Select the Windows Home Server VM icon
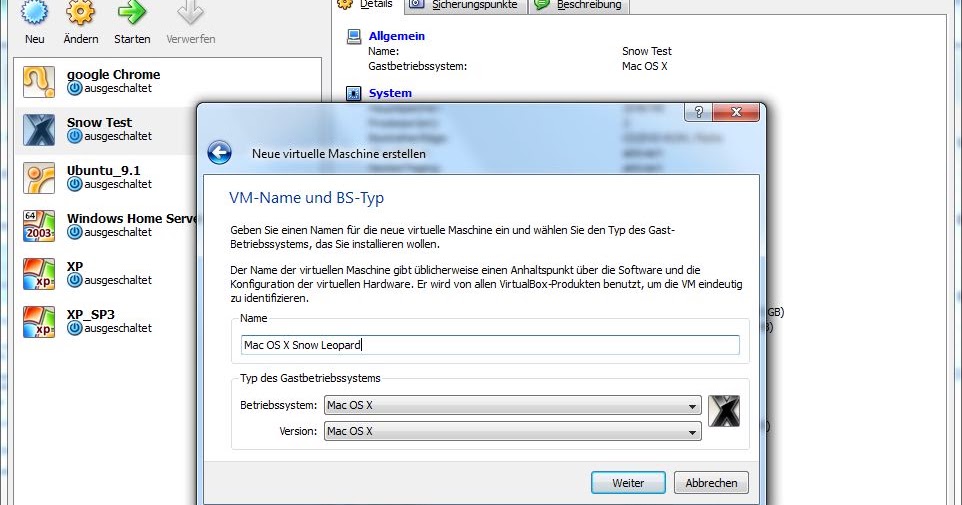The height and width of the screenshot is (505, 962). tap(39, 226)
